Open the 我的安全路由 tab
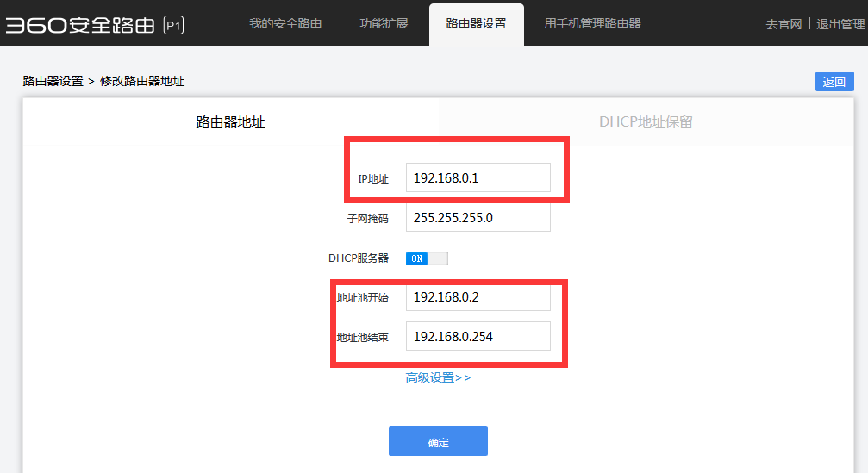This screenshot has width=868, height=473. 285,24
